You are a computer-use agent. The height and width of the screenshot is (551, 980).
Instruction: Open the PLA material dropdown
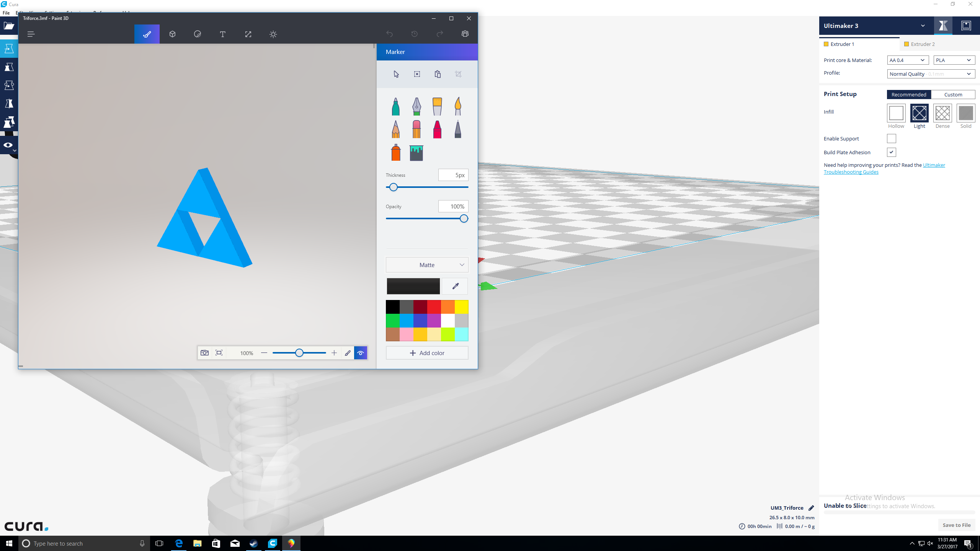click(954, 60)
